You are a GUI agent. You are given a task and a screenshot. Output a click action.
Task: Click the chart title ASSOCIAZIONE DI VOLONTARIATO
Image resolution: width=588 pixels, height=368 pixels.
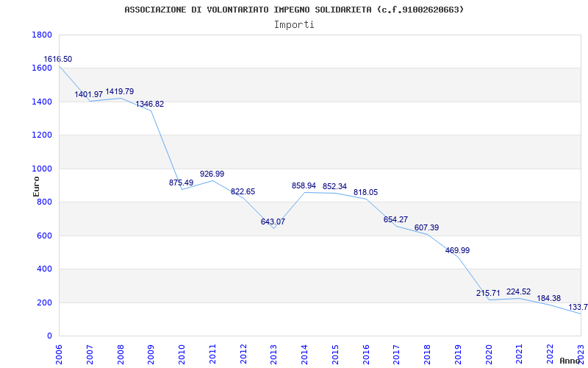[294, 10]
